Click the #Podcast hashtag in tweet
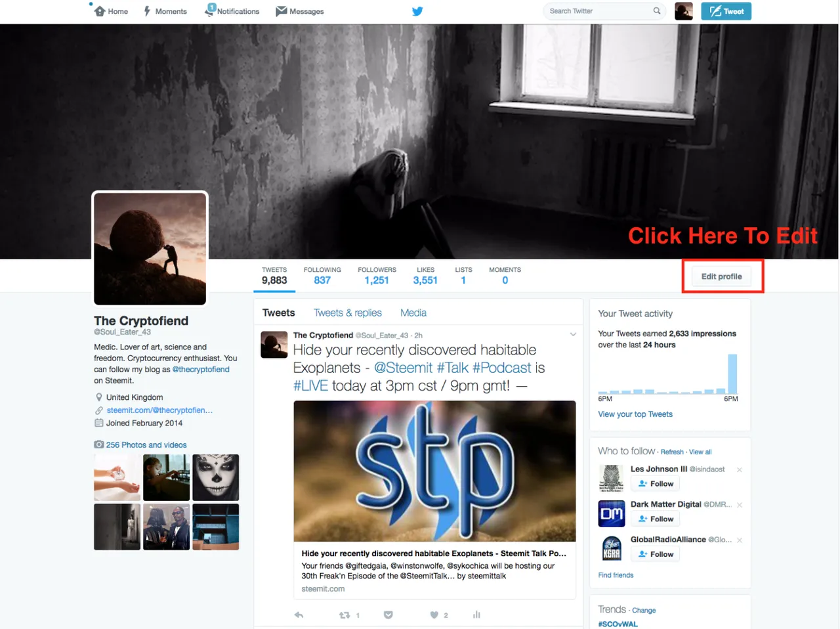 [x=502, y=368]
